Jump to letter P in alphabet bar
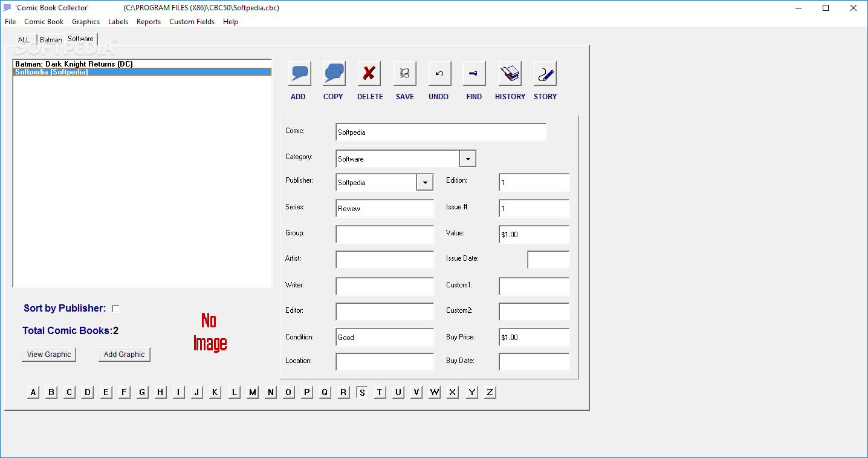 307,392
